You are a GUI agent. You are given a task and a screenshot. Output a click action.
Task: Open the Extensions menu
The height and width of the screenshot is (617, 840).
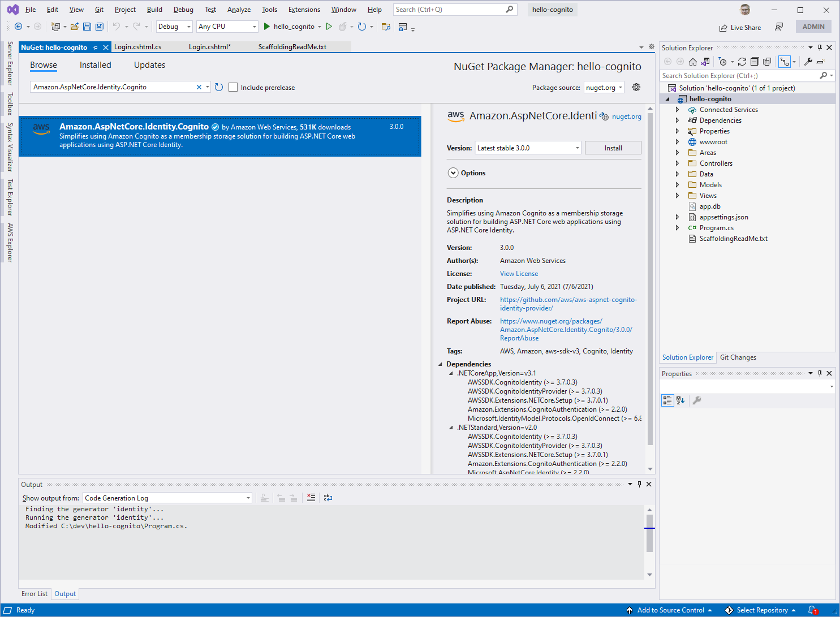pos(304,10)
